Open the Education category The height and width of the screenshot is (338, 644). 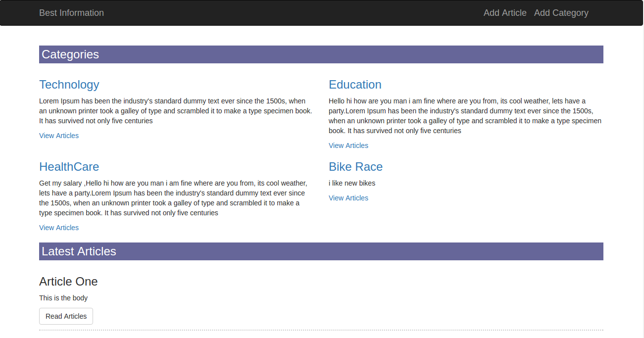pyautogui.click(x=355, y=85)
